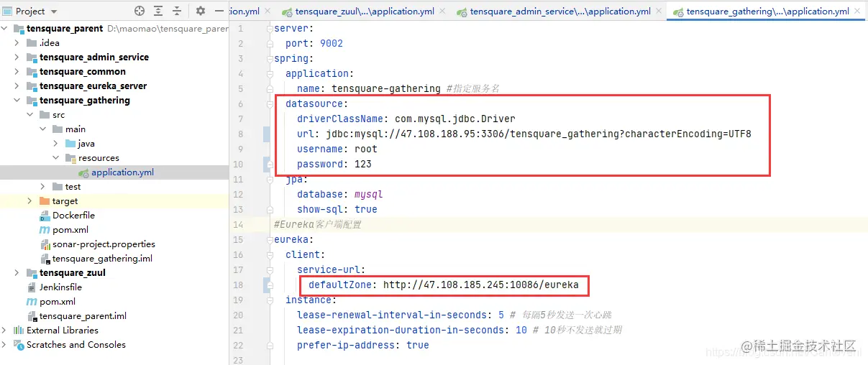Close the tensquare_zuul application.yml tab
Viewport: 868px width, 365px height.
pos(443,11)
